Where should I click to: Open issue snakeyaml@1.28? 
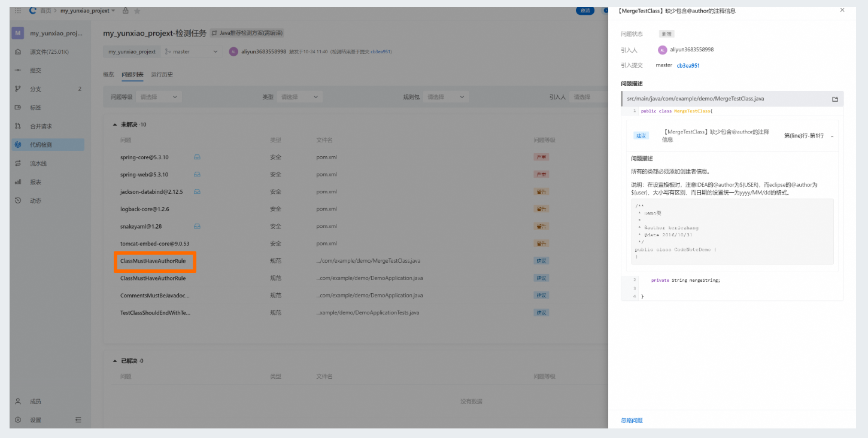[x=141, y=226]
